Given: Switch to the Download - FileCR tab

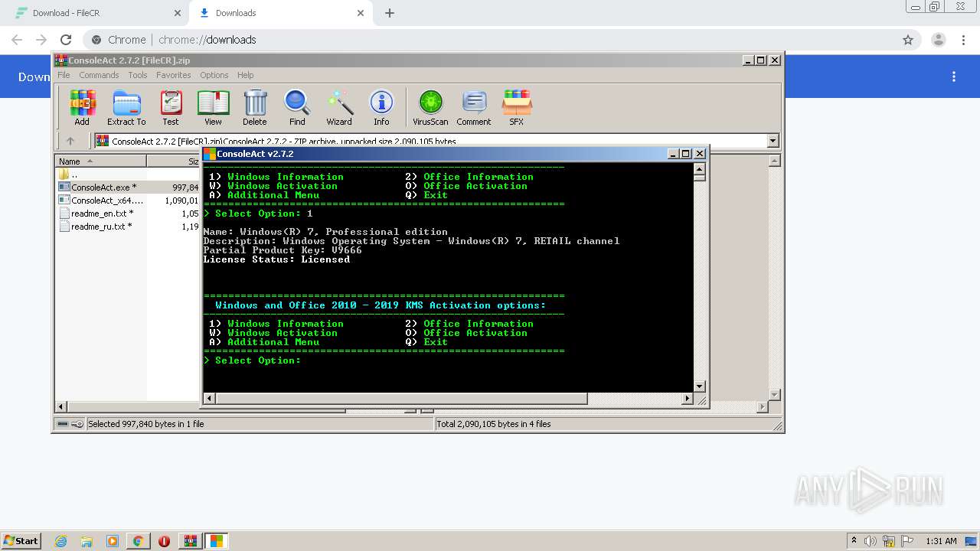Looking at the screenshot, I should coord(93,13).
